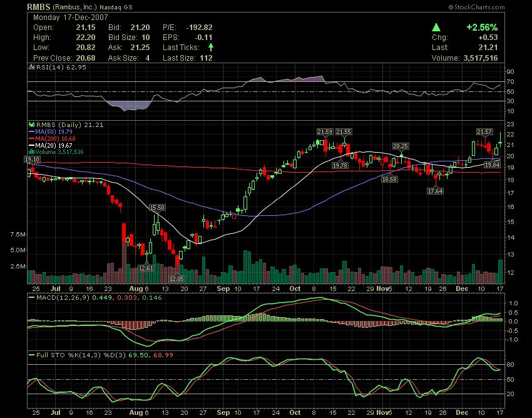Click the Prev Close value 20.68
The image size is (532, 418).
point(86,58)
